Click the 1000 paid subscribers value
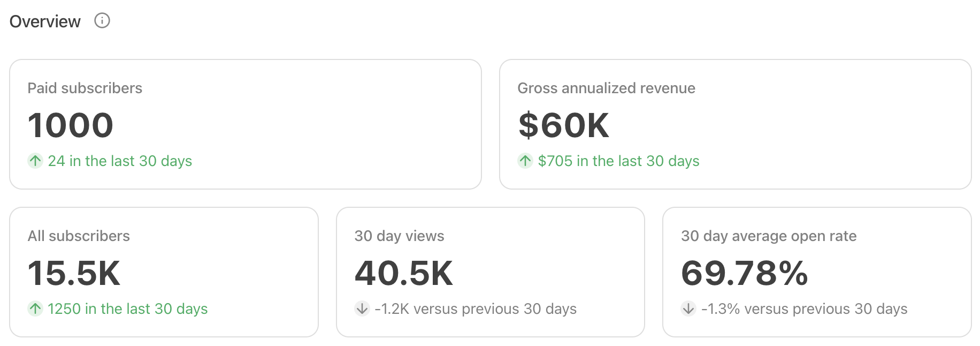Viewport: 980px width, 346px height. coord(70,125)
